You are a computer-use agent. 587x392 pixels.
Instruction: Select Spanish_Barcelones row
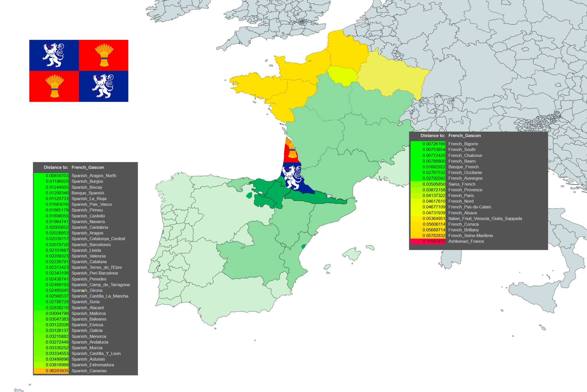(85, 244)
